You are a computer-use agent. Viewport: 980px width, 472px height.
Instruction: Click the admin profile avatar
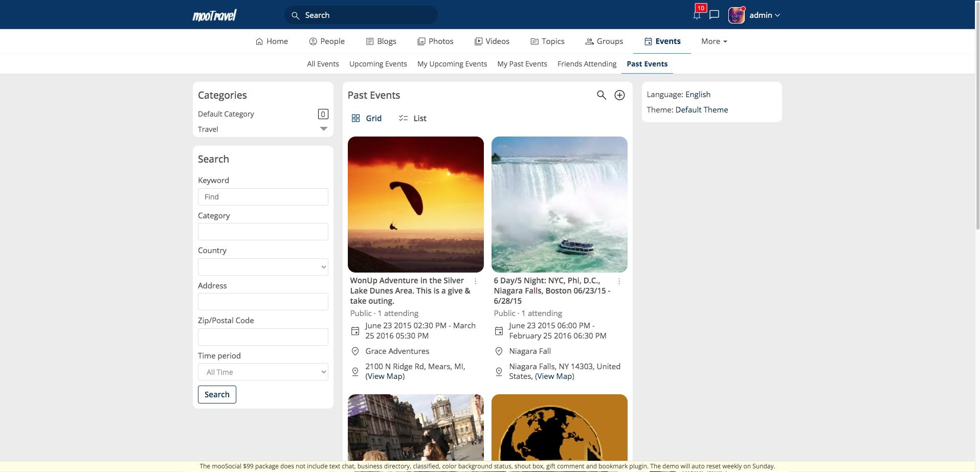coord(736,15)
